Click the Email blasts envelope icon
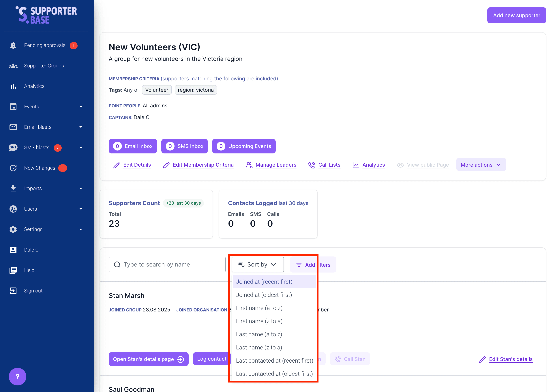551x392 pixels. click(x=13, y=127)
